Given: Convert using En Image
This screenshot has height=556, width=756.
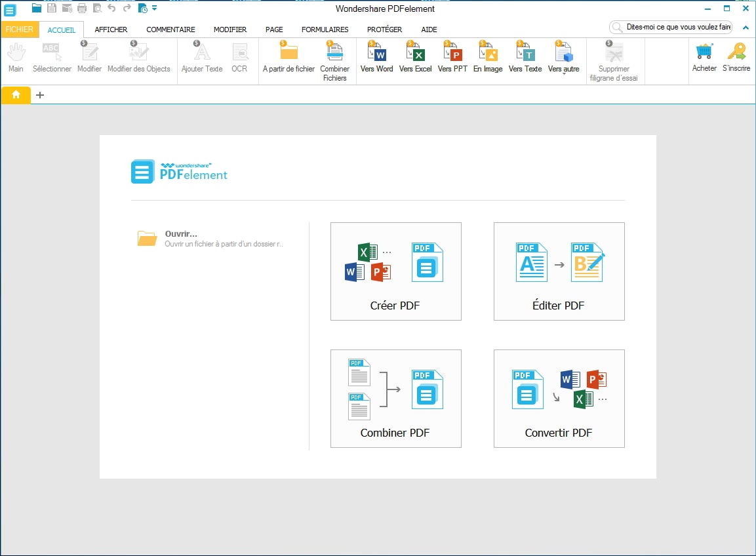Looking at the screenshot, I should pyautogui.click(x=488, y=58).
